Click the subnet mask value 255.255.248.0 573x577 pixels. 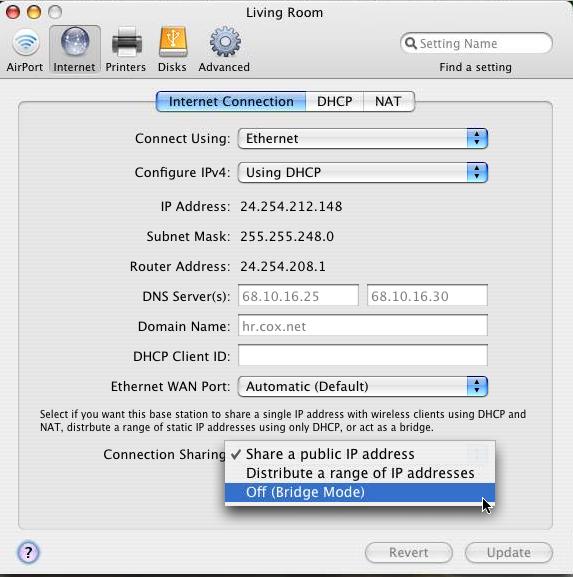287,236
